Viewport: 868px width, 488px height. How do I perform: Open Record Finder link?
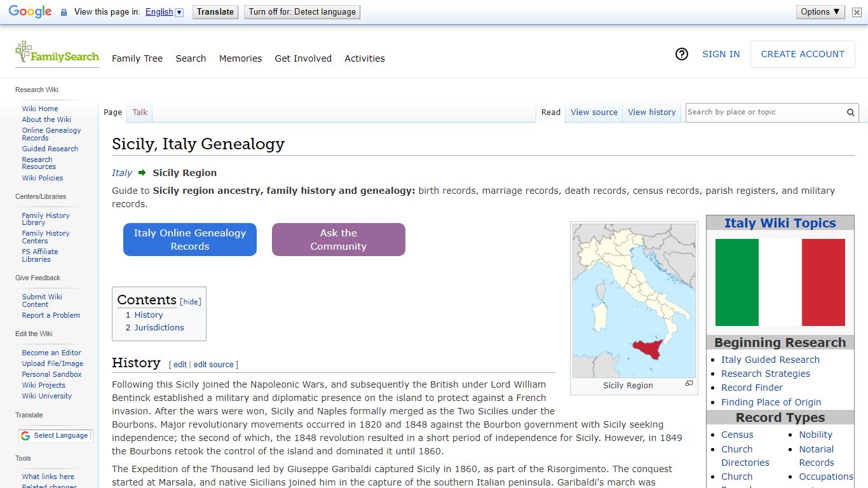[x=752, y=388]
